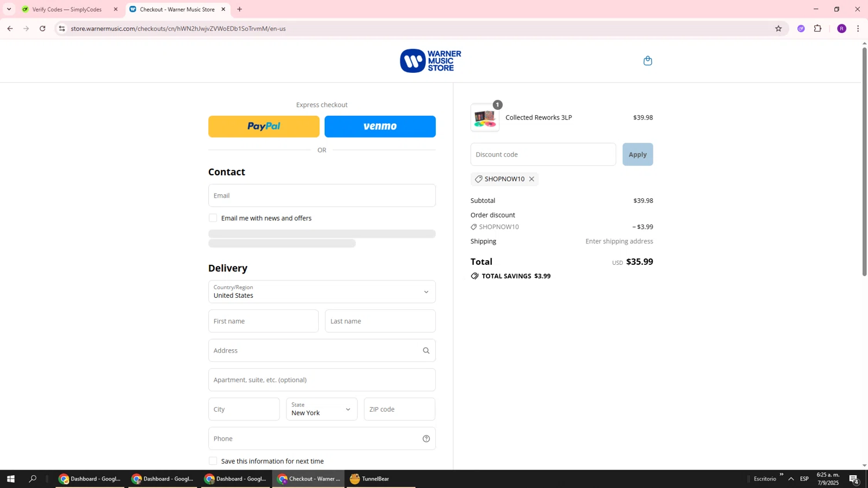The image size is (868, 488).
Task: Click the taskbar clock showing 6:25 a. m.
Action: [827, 479]
